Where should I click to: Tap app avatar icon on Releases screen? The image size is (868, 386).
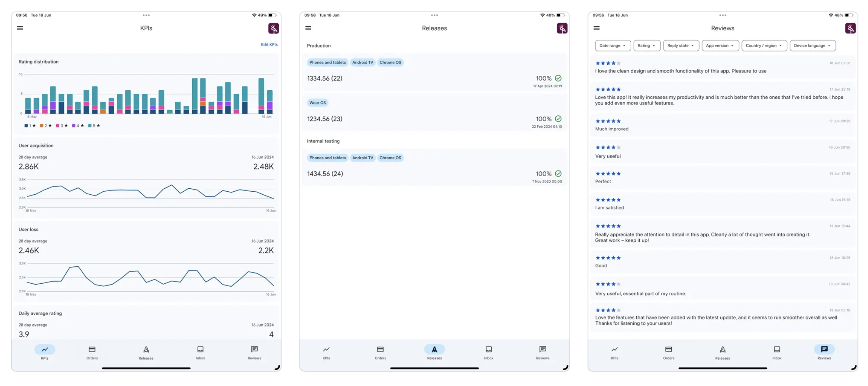coord(562,28)
